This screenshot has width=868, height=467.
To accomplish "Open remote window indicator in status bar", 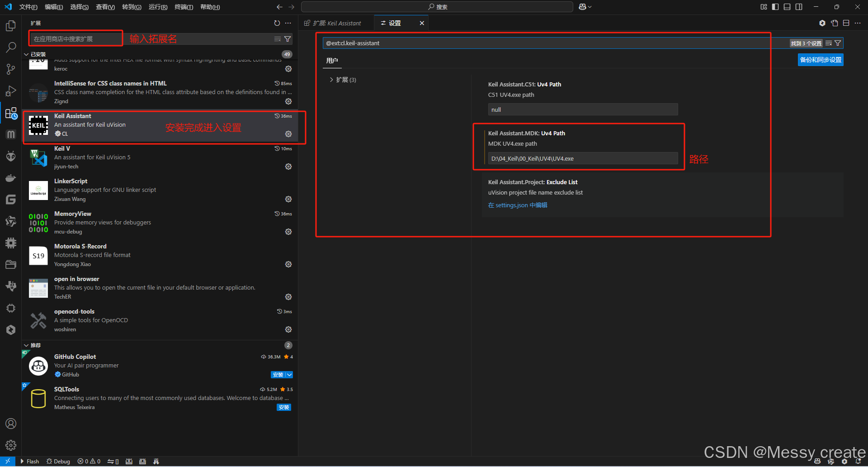I will point(8,462).
